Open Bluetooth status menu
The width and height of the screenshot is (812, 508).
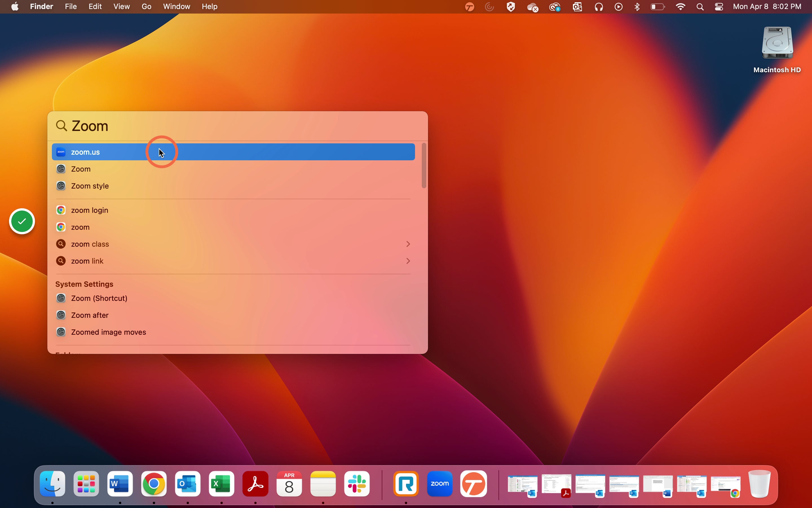(637, 7)
